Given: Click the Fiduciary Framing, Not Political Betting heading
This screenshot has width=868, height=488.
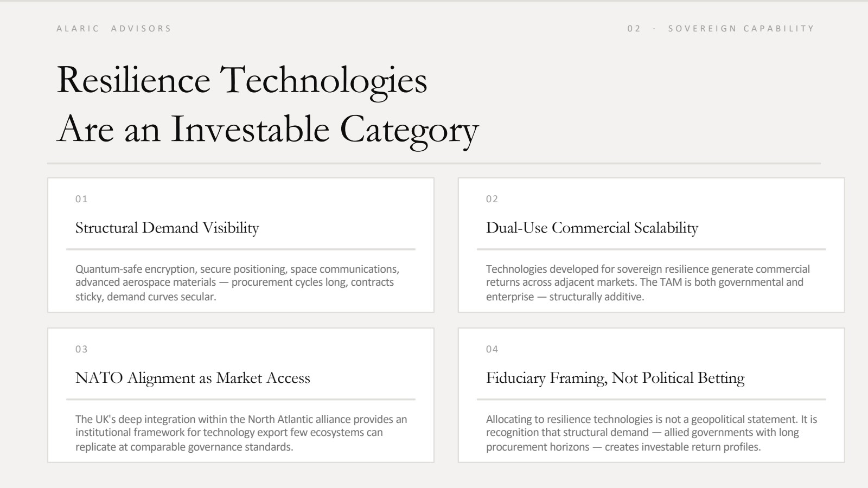Looking at the screenshot, I should (x=615, y=378).
